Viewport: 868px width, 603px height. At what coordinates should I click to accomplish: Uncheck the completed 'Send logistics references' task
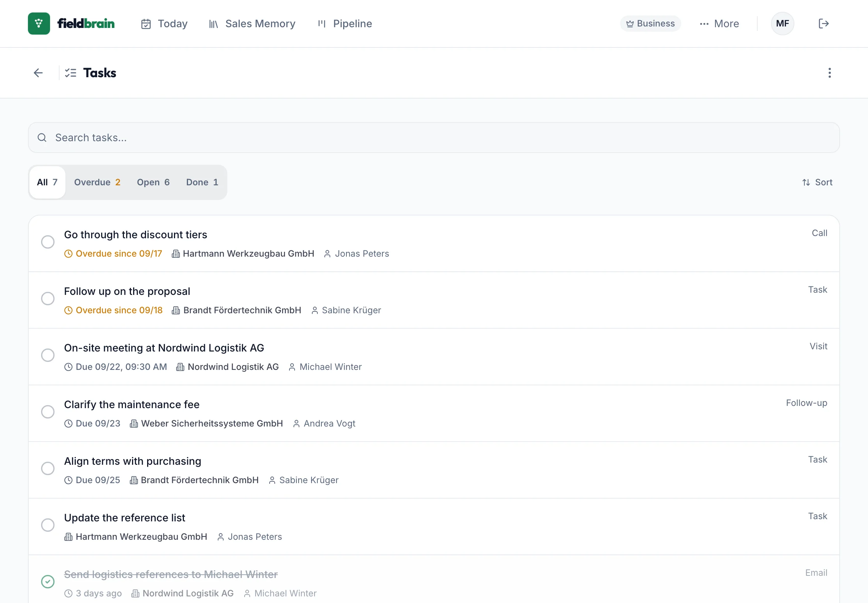[x=47, y=581]
